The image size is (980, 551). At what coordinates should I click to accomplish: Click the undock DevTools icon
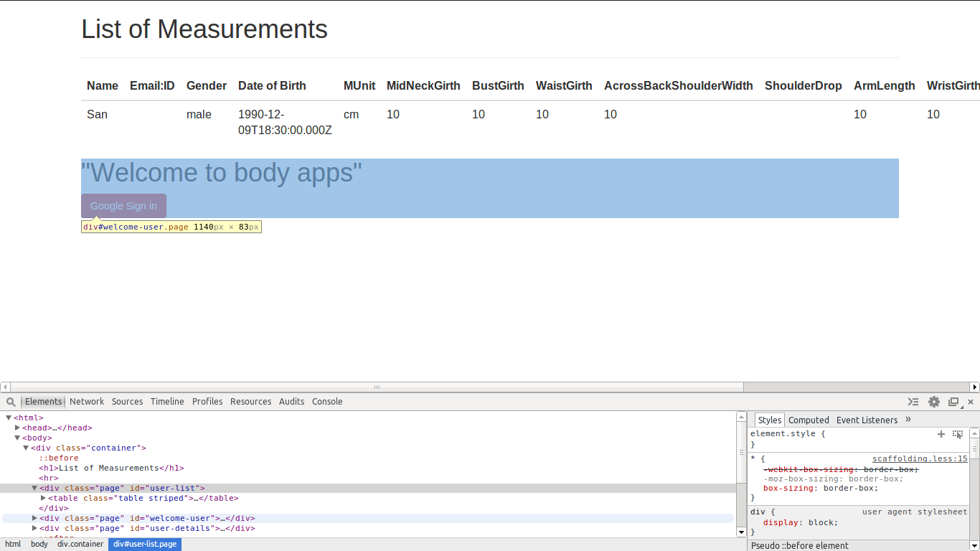pyautogui.click(x=953, y=402)
